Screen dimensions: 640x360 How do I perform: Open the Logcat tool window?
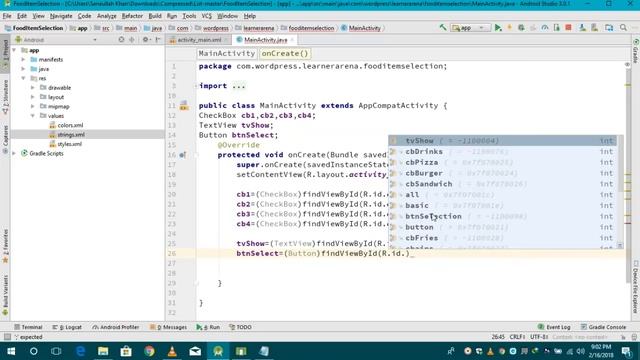[67, 327]
